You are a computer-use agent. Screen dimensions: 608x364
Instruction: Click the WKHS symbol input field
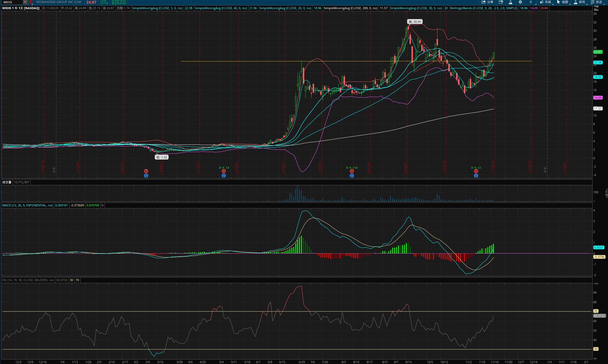12,2
